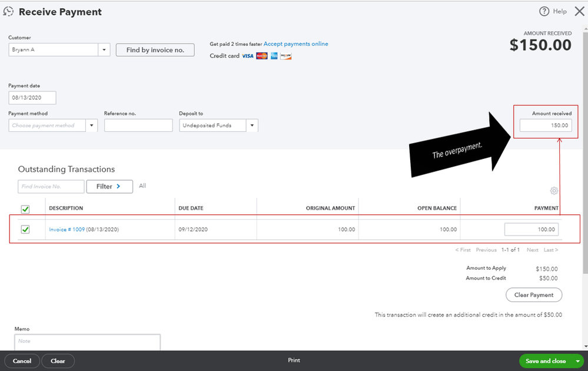Click the Payment date field
588x371 pixels.
pos(32,98)
